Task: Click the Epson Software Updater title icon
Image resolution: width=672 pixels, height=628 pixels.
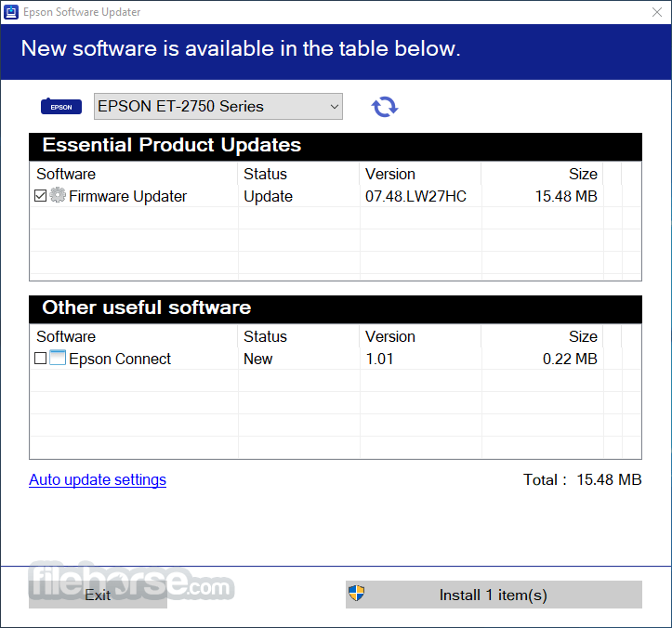Action: pos(11,12)
